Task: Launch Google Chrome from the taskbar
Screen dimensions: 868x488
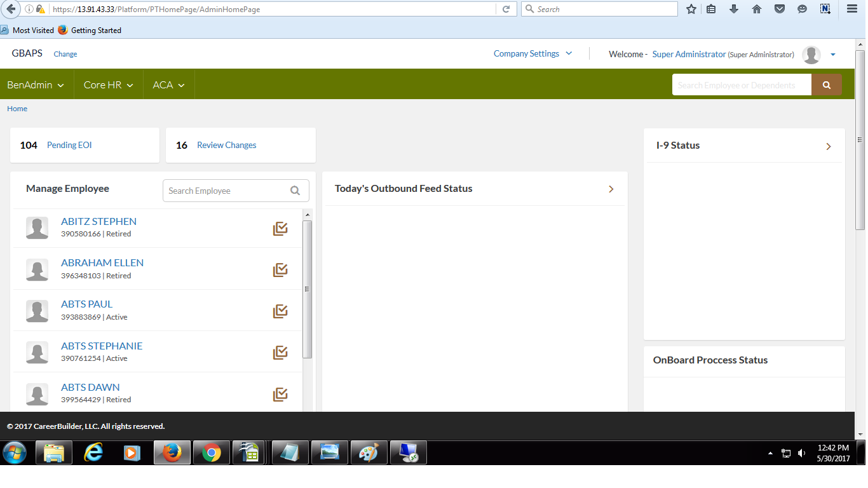Action: 212,453
